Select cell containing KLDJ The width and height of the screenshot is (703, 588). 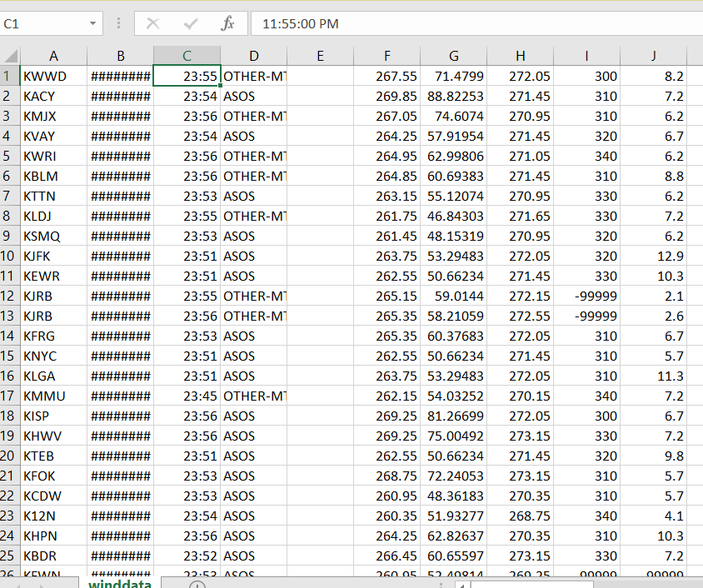(x=54, y=216)
